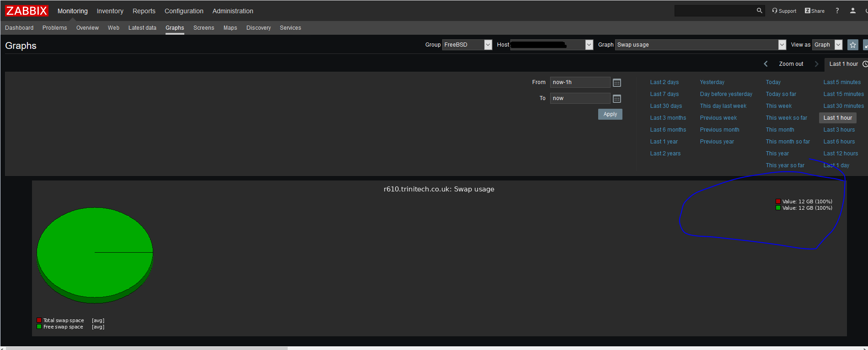The height and width of the screenshot is (350, 868).
Task: Switch to the Latest data tab
Action: 142,28
